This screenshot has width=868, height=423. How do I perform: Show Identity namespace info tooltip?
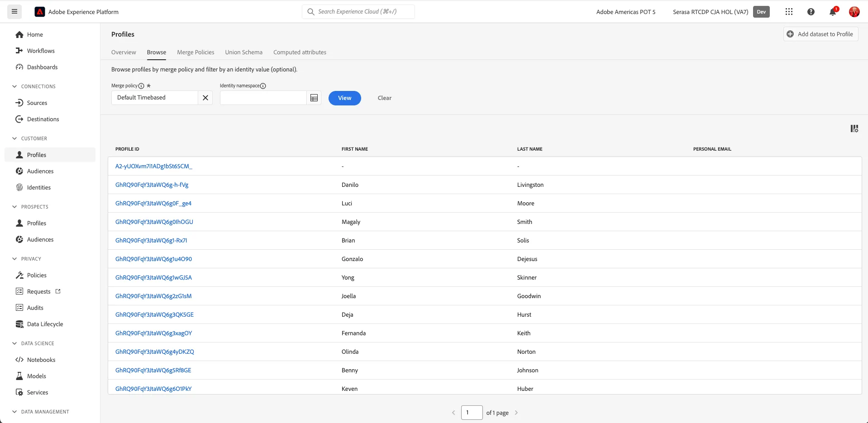263,86
